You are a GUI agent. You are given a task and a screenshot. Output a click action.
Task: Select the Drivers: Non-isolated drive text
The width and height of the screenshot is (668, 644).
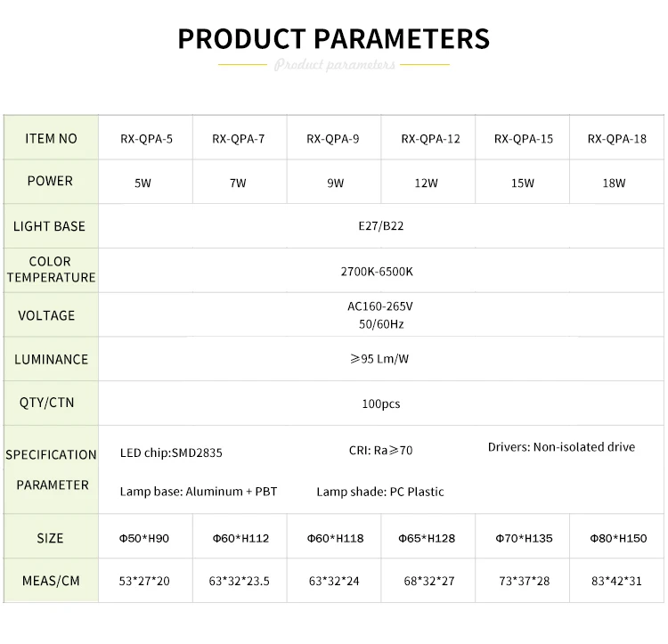[x=561, y=447]
